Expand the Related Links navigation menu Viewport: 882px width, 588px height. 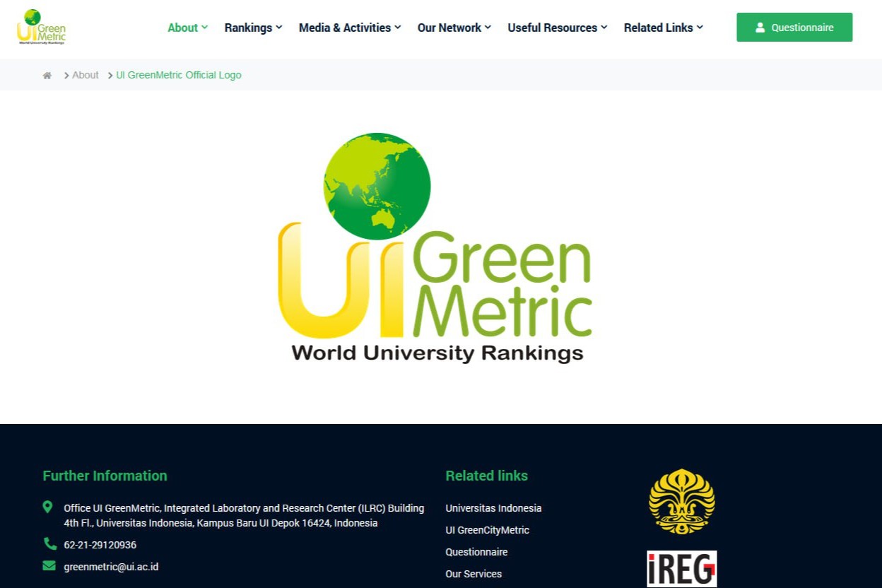pyautogui.click(x=663, y=28)
